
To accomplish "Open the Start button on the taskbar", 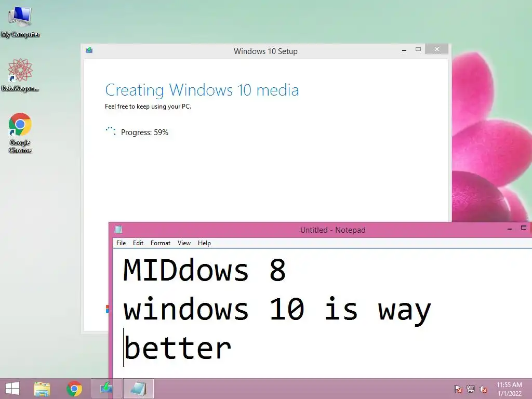I will [x=12, y=389].
